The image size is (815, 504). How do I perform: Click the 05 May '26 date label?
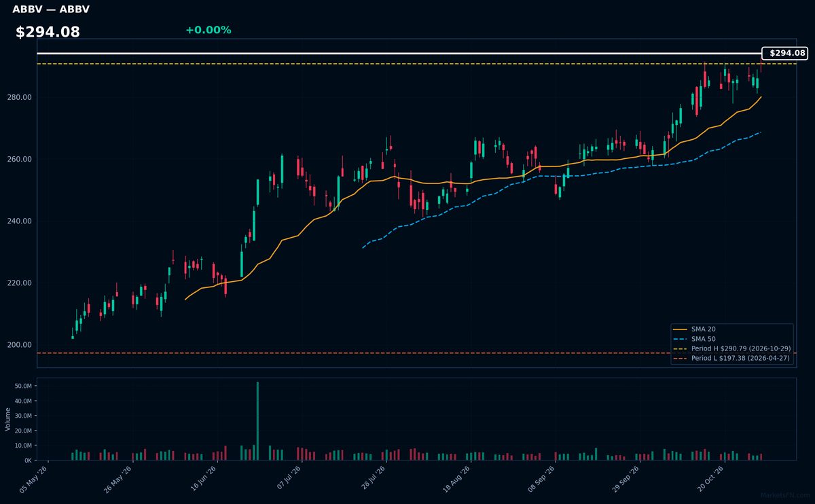[x=34, y=480]
